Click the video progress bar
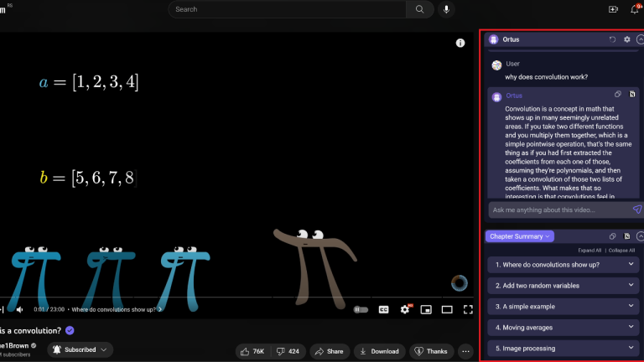The height and width of the screenshot is (362, 644). tap(236, 297)
